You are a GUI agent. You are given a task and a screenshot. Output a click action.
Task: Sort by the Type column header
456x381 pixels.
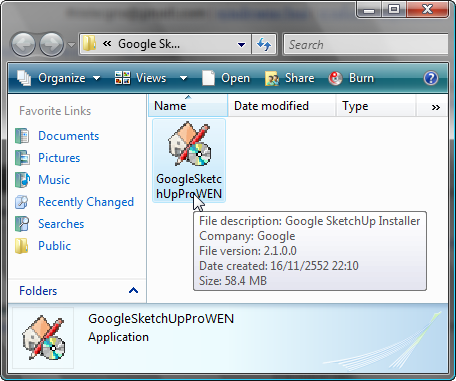(376, 106)
